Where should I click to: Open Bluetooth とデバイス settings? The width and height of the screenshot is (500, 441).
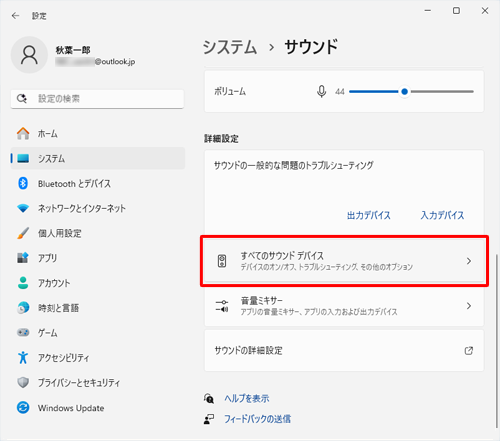(98, 183)
